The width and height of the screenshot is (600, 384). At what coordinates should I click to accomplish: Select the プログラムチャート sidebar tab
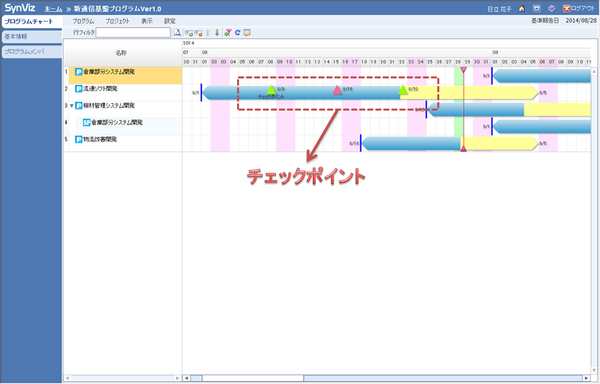pos(31,22)
